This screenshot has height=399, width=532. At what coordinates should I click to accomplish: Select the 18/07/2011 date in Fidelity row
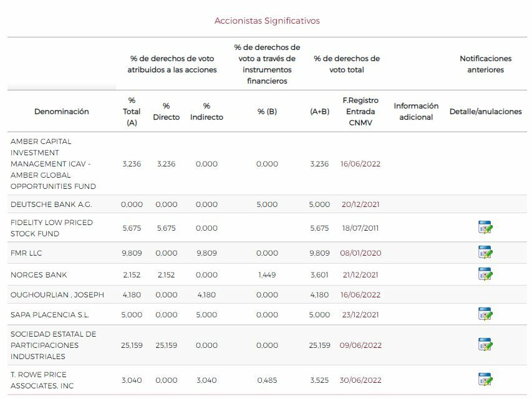(361, 228)
